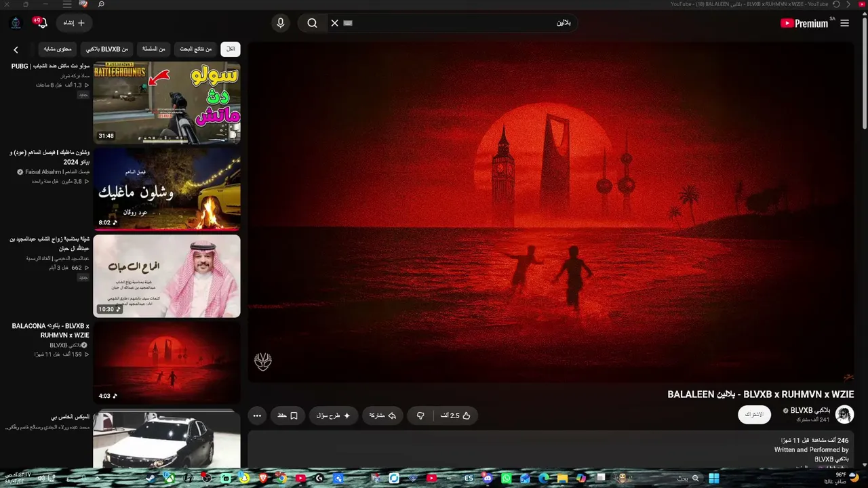The image size is (868, 488).
Task: Expand the video description box
Action: pos(551,449)
